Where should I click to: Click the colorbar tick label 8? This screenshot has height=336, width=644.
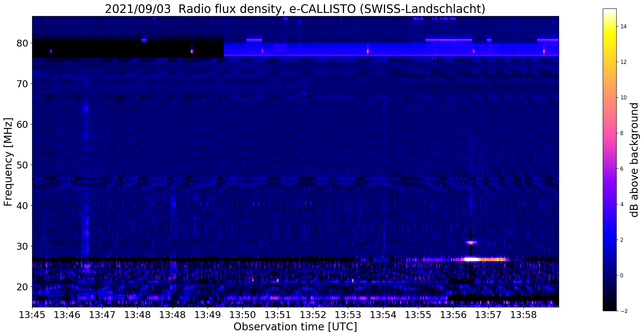pos(621,133)
